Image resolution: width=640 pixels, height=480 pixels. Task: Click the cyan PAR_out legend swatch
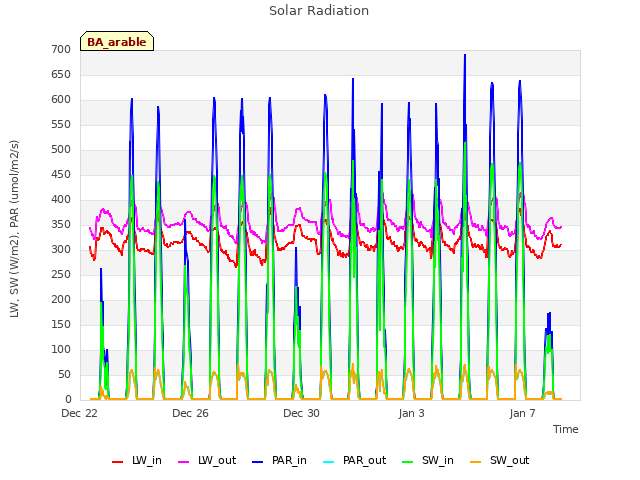point(329,462)
